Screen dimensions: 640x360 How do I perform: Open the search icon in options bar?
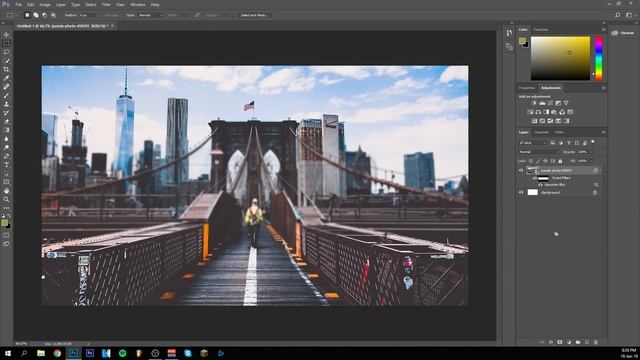618,15
